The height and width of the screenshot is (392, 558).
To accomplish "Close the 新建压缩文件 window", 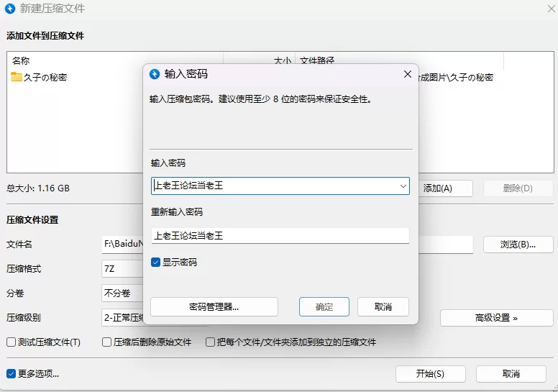I will point(551,9).
